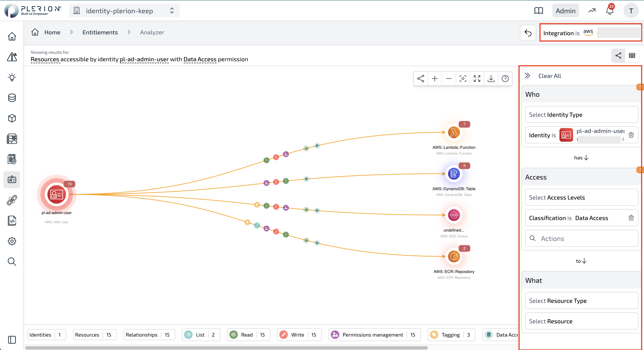Image resolution: width=644 pixels, height=350 pixels.
Task: Collapse the sidebar panel toggle icon
Action: 12,340
